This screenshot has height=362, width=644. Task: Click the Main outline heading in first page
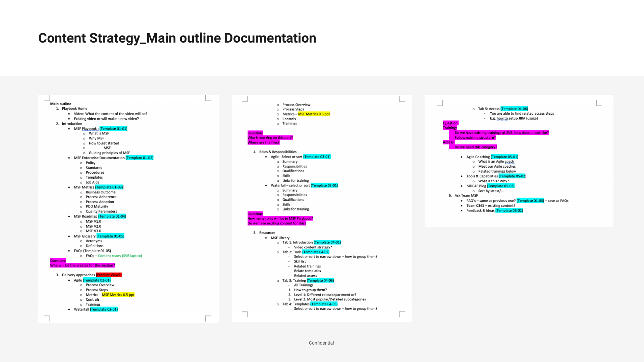click(x=61, y=104)
